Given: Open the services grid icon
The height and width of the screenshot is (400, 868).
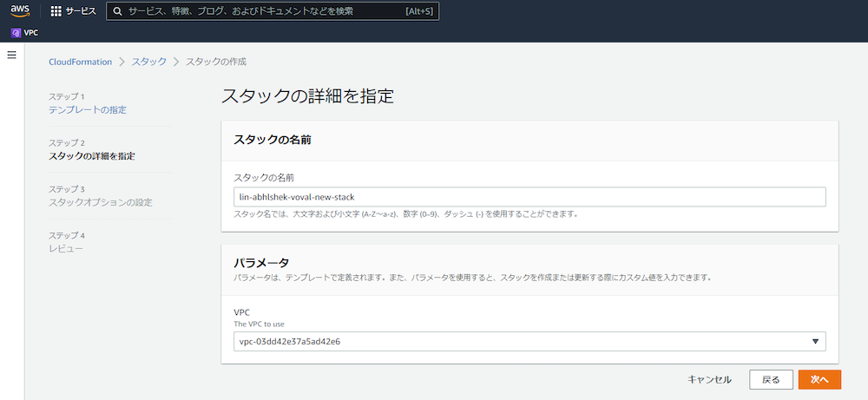Looking at the screenshot, I should pos(56,12).
